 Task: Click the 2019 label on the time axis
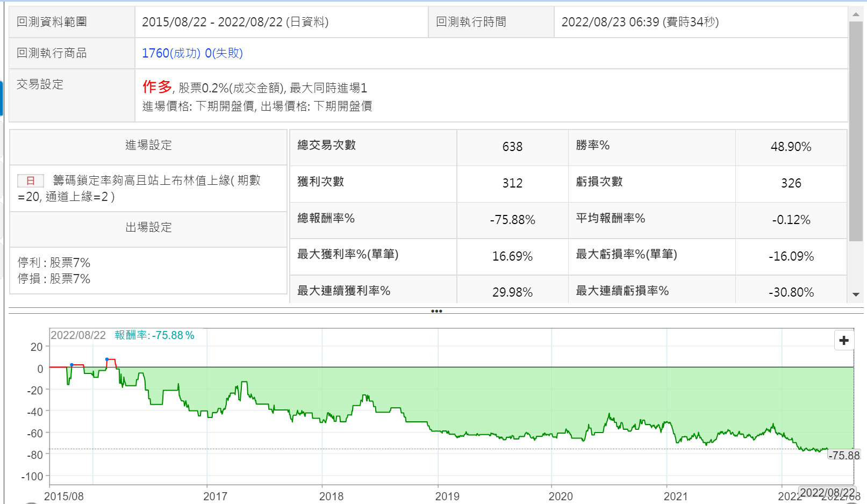pos(447,496)
